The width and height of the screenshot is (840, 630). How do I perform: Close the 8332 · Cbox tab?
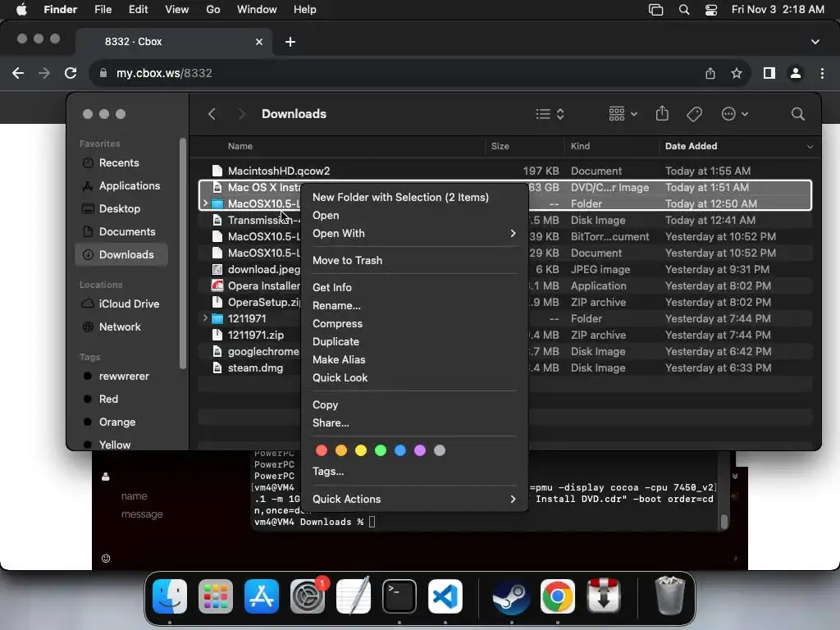tap(259, 42)
